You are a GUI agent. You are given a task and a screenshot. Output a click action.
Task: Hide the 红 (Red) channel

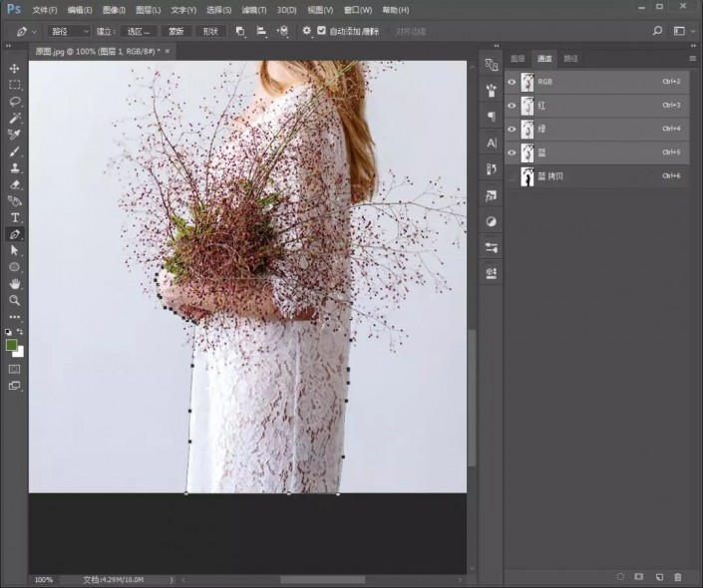point(513,105)
